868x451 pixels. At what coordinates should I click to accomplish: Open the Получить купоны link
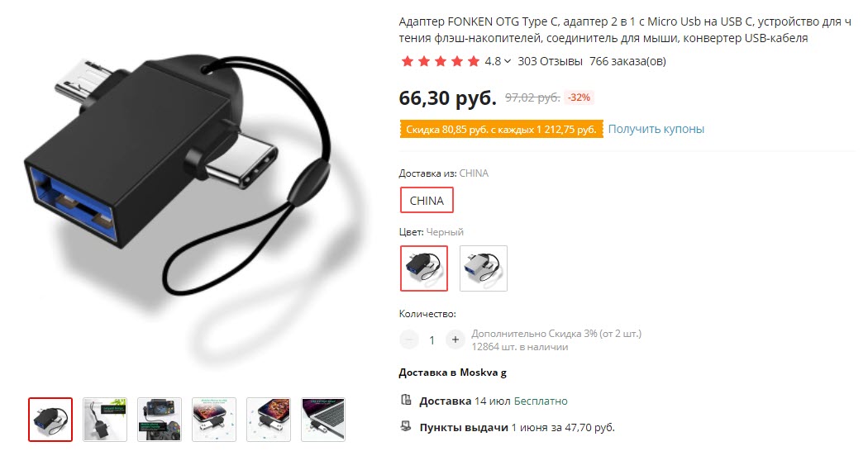coord(656,129)
